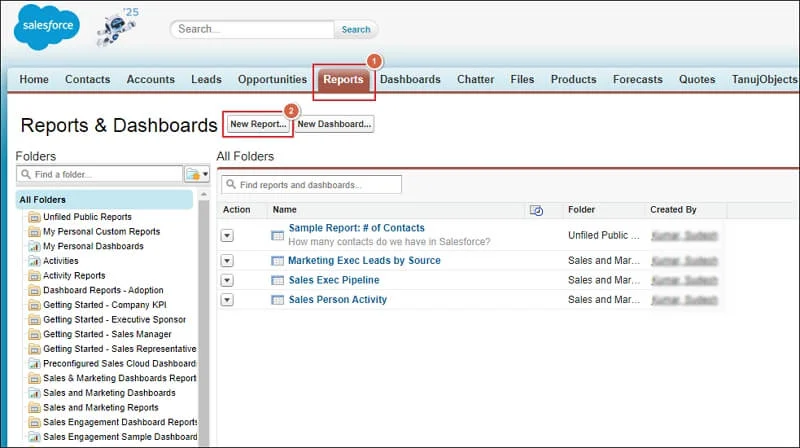Click dashboard icon of Sales and Marketing Dashboards
Viewport: 800px width, 448px height.
pos(34,393)
